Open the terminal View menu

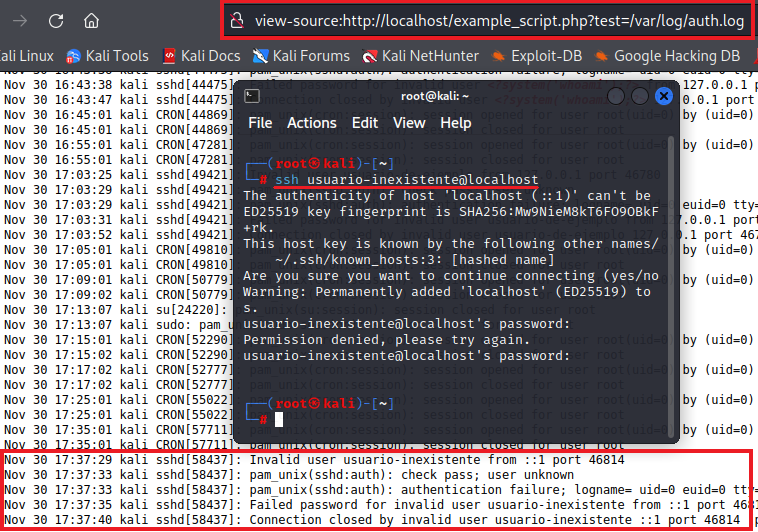point(409,123)
